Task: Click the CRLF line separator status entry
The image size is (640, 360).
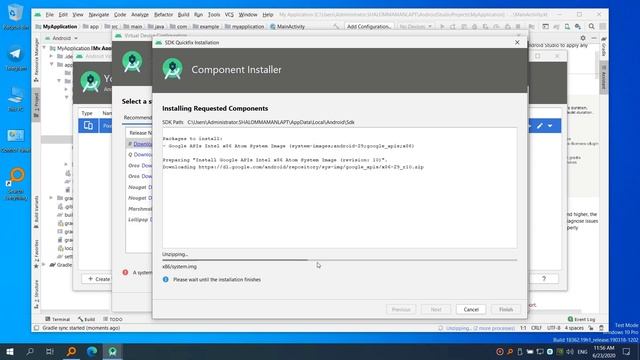Action: 536,328
